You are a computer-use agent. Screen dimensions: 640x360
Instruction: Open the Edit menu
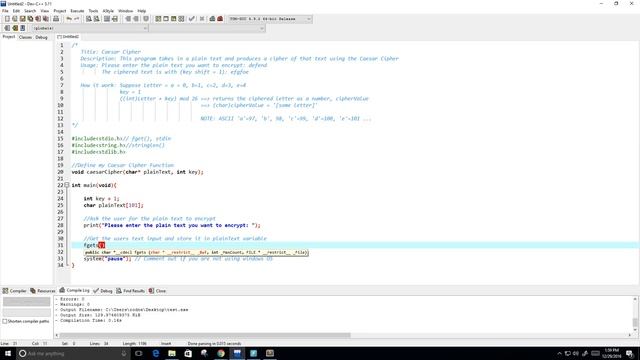point(16,11)
